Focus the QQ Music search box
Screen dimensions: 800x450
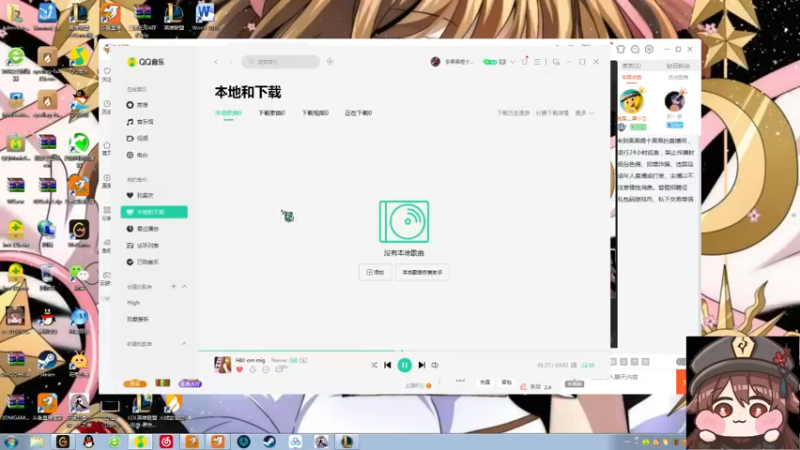pos(281,62)
